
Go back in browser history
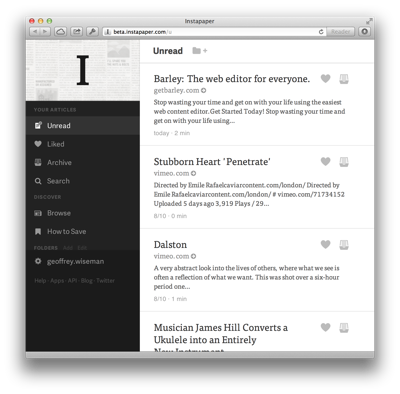tap(35, 32)
